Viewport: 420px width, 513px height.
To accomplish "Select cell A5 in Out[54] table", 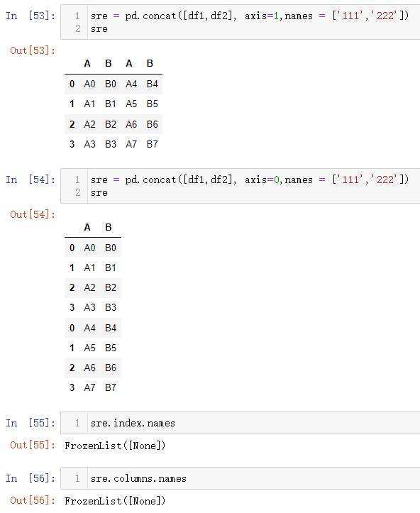I will [x=89, y=348].
